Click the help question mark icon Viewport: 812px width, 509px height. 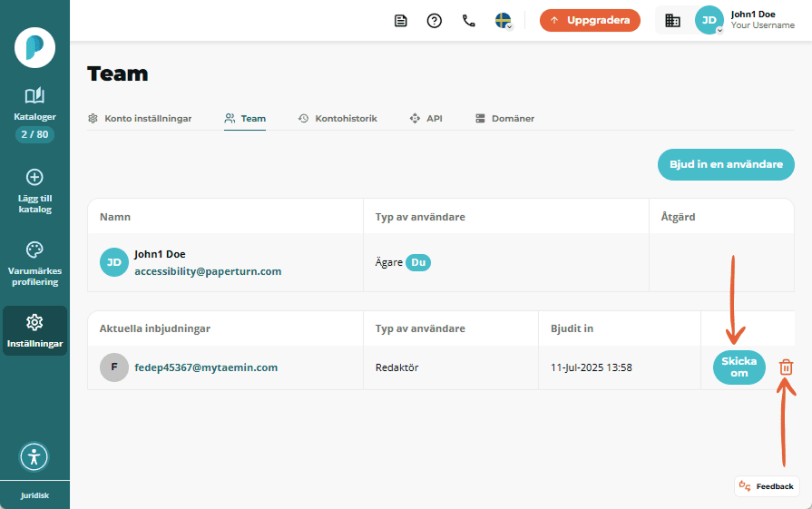point(435,21)
